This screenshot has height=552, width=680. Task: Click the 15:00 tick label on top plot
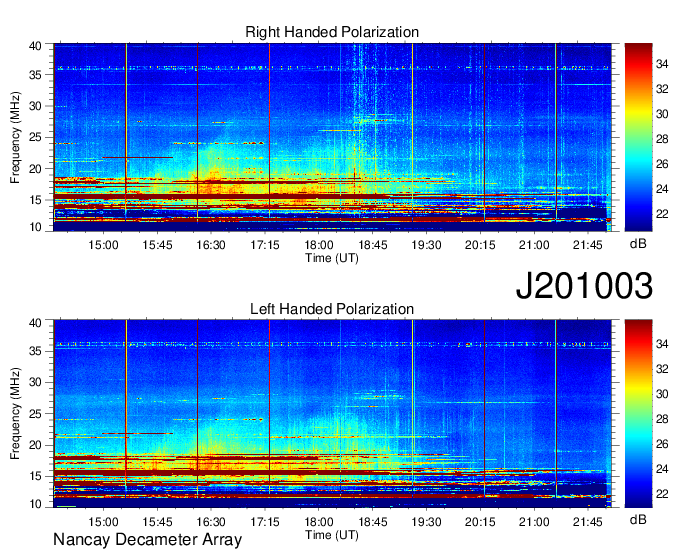[103, 245]
